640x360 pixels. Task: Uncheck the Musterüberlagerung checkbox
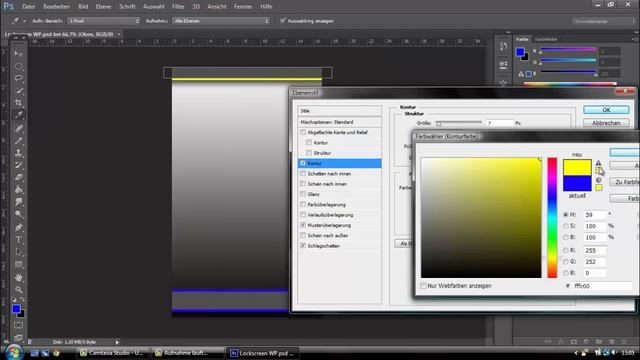[303, 225]
